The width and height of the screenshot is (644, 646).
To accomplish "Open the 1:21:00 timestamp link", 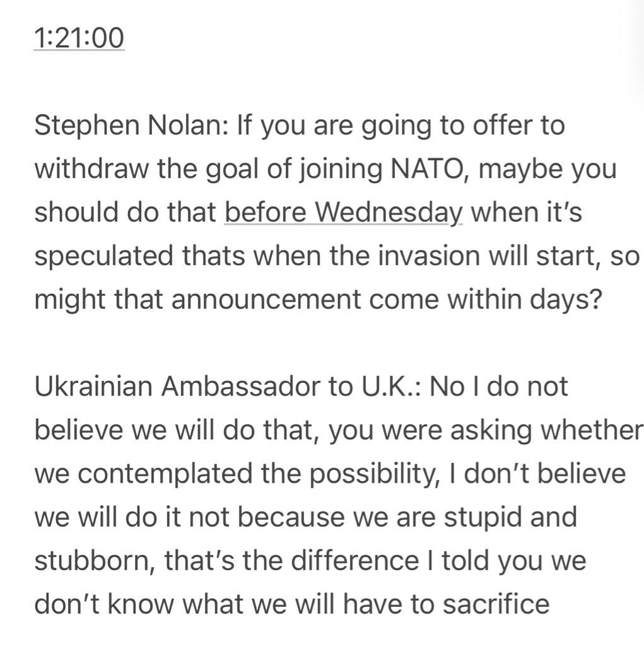I will [x=79, y=38].
